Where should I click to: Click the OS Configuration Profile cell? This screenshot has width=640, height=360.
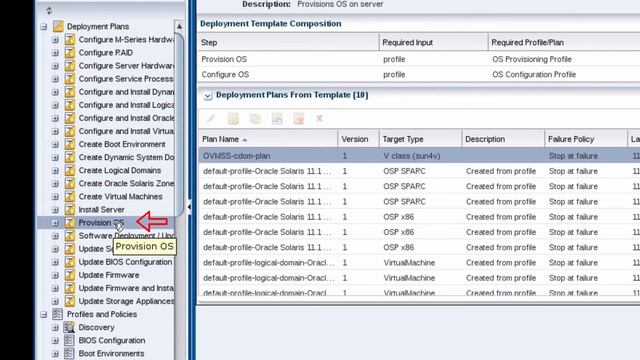(534, 75)
